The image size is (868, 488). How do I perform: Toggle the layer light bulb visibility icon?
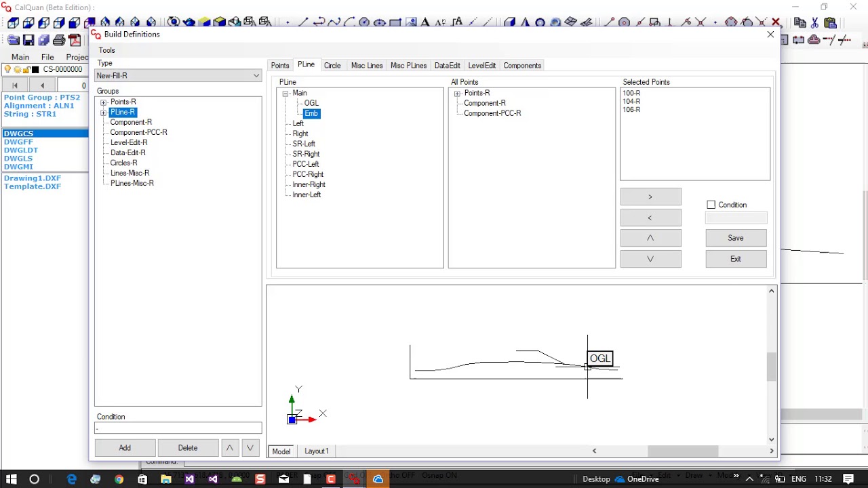click(7, 69)
